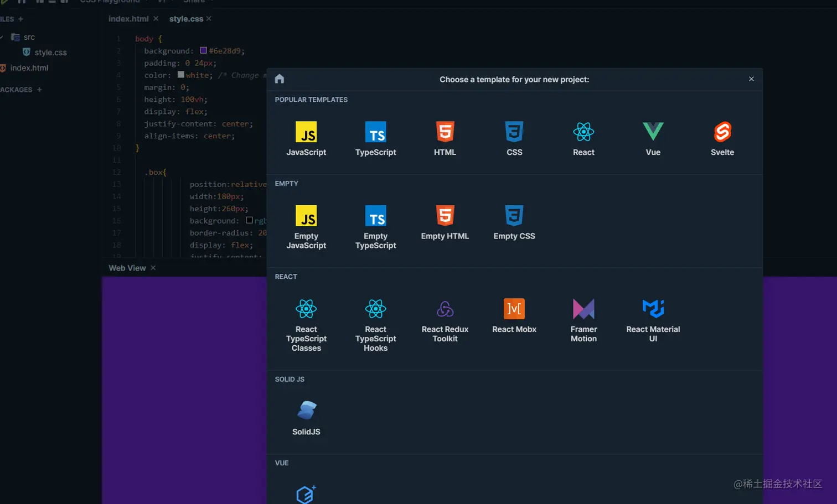Open the white color swatch

tap(180, 75)
